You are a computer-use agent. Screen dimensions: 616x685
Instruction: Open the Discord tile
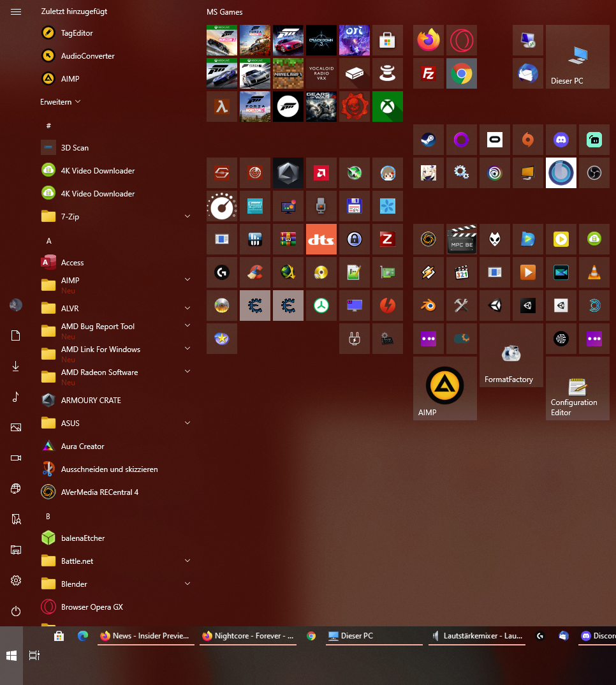[561, 140]
